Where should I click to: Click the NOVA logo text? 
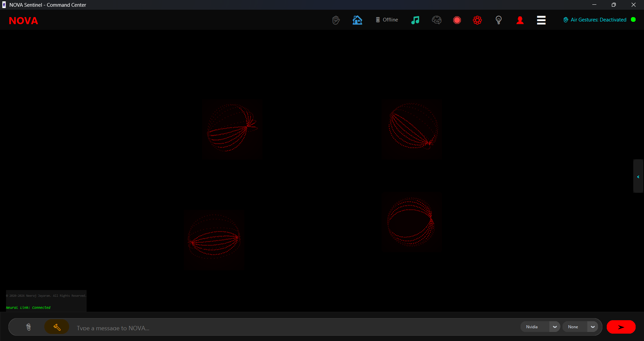(23, 21)
